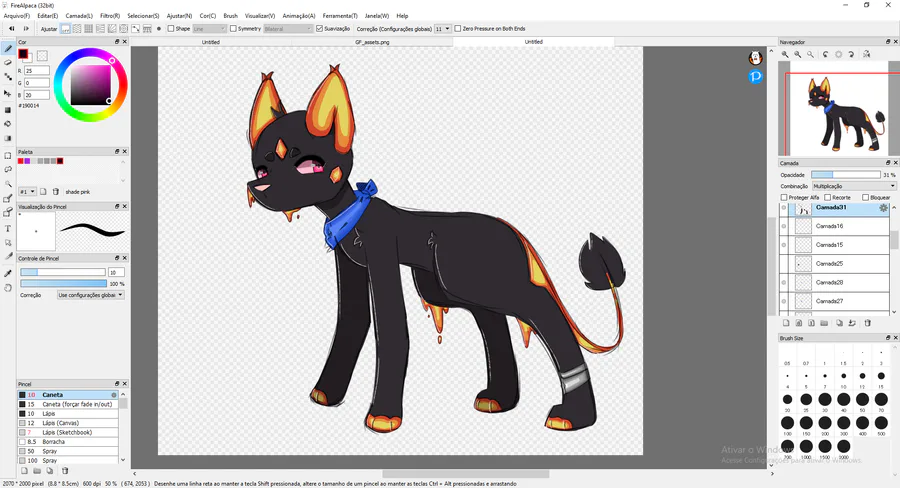
Task: Click the Navigator preview thumbnail
Action: click(837, 109)
